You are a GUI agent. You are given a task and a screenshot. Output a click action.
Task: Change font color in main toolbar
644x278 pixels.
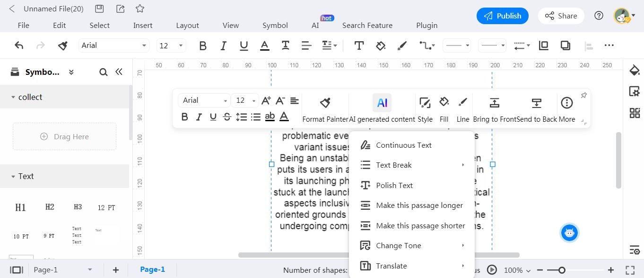[x=265, y=45]
